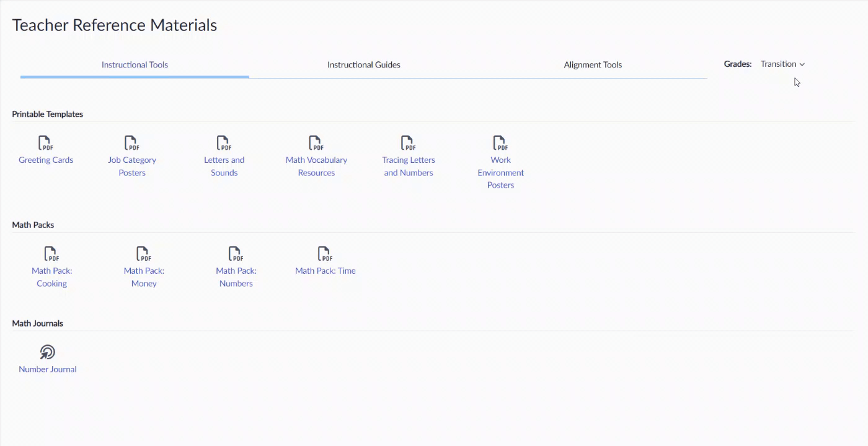868x446 pixels.
Task: Open the Math Pack: Cooking link
Action: click(x=51, y=277)
